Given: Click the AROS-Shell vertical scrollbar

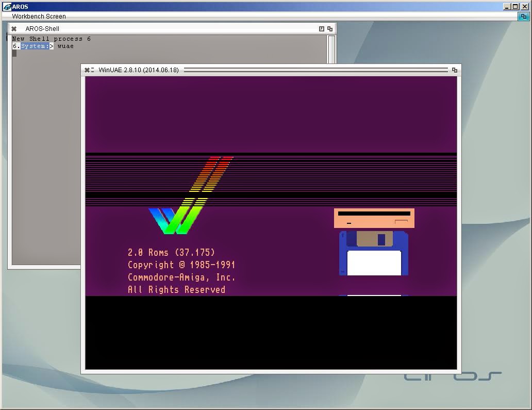Looking at the screenshot, I should click(x=331, y=49).
